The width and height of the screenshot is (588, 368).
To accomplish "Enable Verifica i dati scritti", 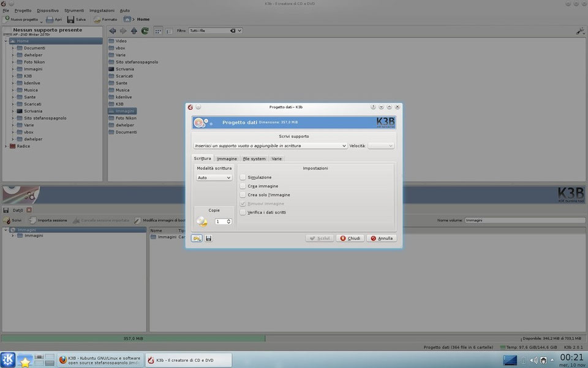I will 243,212.
